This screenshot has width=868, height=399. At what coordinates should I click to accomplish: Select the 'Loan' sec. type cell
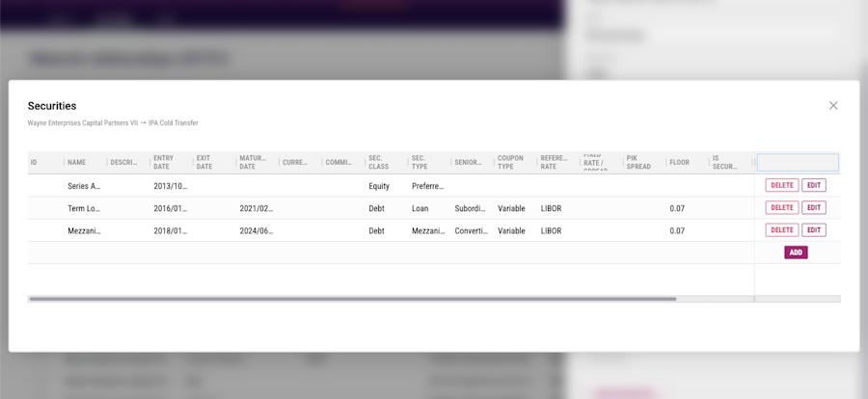pyautogui.click(x=420, y=208)
